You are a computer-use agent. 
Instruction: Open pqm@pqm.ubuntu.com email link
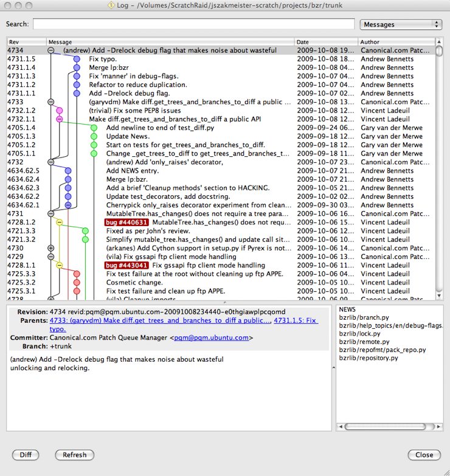coord(212,337)
